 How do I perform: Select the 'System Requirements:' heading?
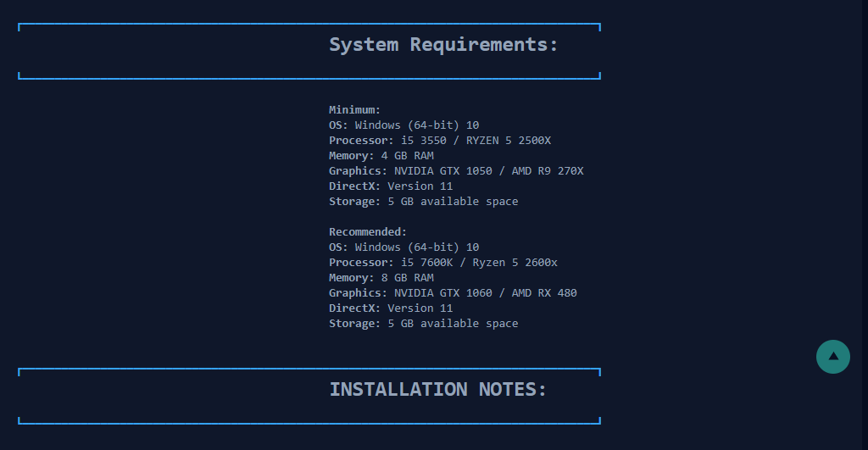coord(443,44)
